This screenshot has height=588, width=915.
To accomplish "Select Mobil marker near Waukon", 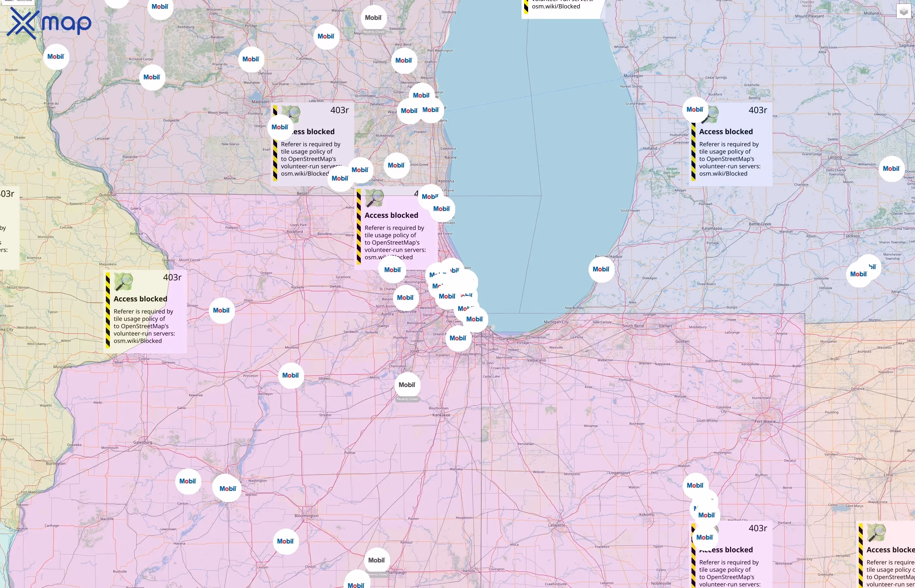I will [x=56, y=57].
